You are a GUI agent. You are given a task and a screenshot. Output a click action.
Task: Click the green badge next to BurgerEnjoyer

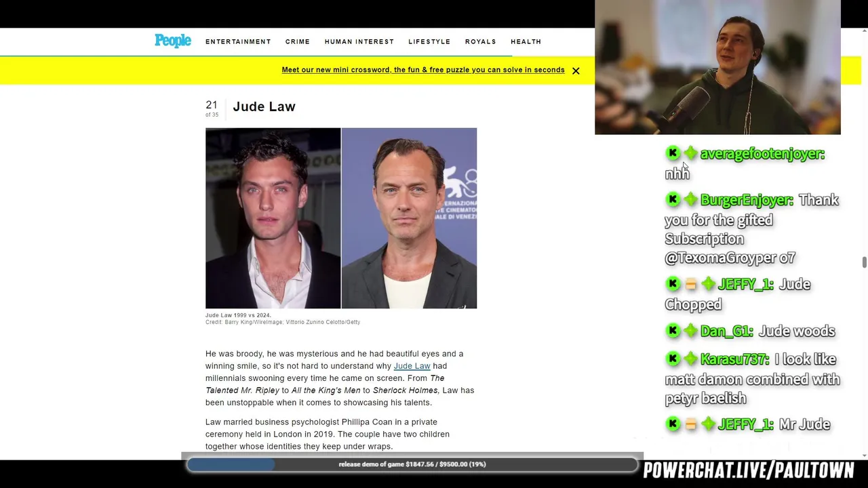click(690, 199)
